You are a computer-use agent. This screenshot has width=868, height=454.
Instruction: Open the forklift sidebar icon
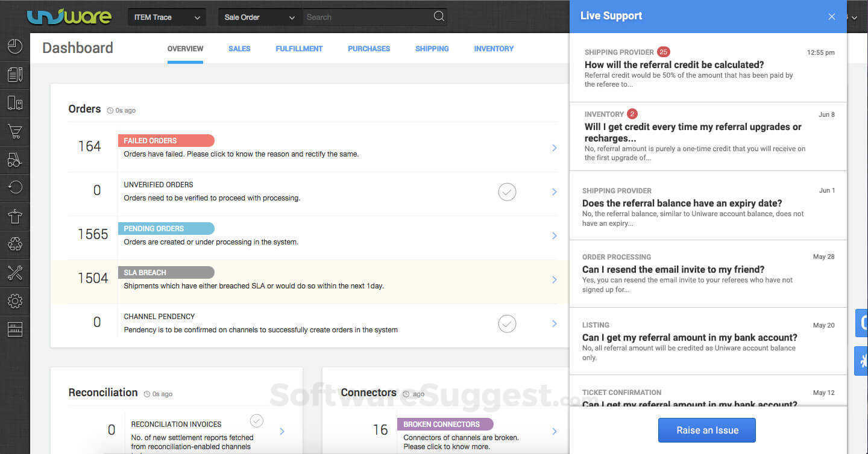15,159
